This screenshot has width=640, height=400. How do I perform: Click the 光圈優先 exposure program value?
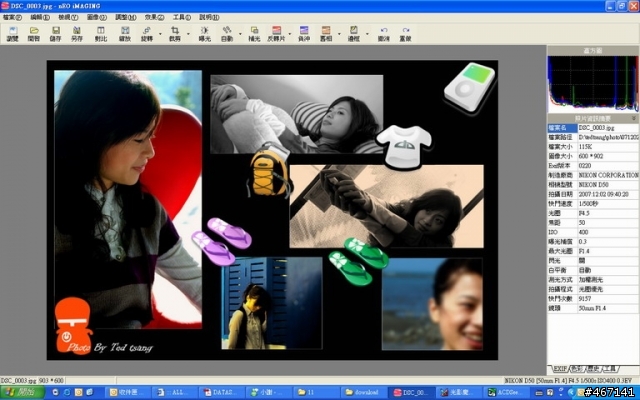point(590,289)
